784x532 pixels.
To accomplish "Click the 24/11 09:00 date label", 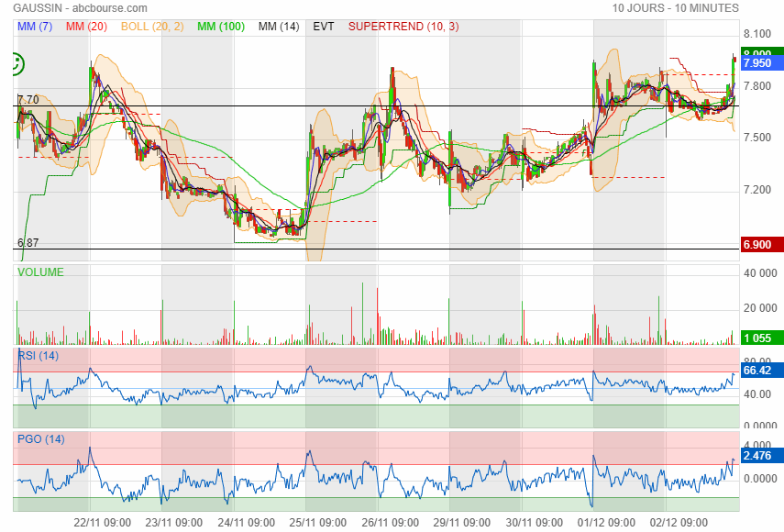I will [x=246, y=523].
